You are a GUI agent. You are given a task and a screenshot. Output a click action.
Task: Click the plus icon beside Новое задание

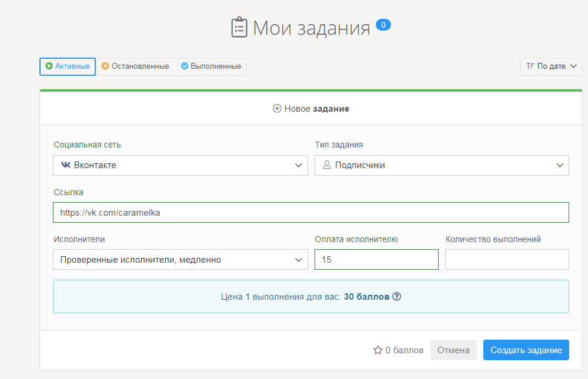click(x=277, y=109)
